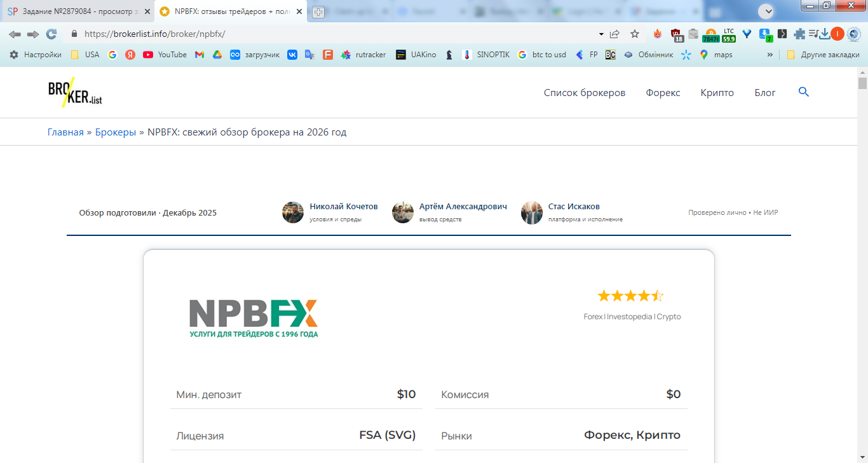This screenshot has height=463, width=868.
Task: Open the 'Блог' menu item
Action: pyautogui.click(x=765, y=93)
